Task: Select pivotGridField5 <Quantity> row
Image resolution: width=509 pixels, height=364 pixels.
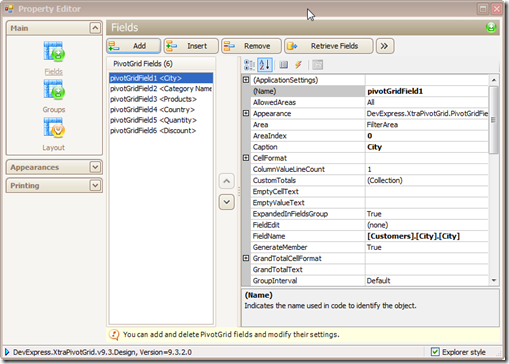Action: pos(161,120)
